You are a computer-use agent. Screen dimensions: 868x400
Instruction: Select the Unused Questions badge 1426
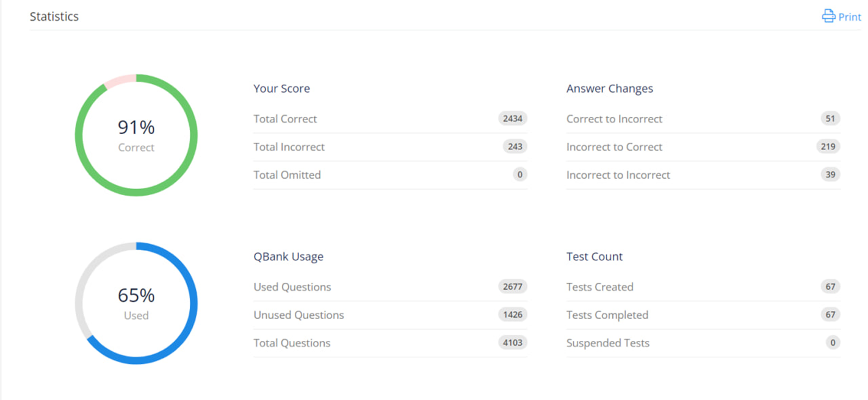[512, 315]
